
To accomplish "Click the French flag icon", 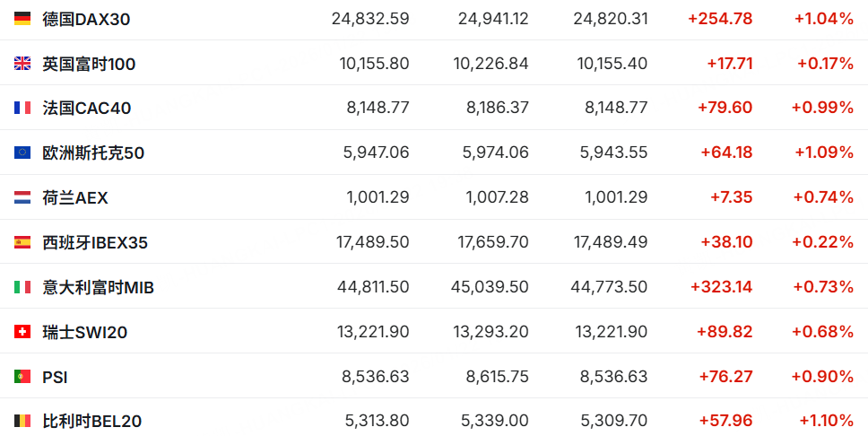I will point(22,108).
